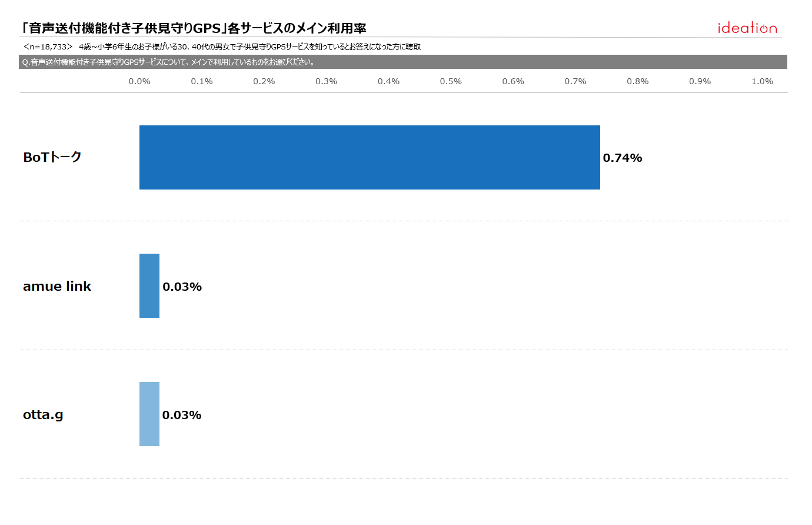
Task: Select the amue link bar
Action: 149,285
